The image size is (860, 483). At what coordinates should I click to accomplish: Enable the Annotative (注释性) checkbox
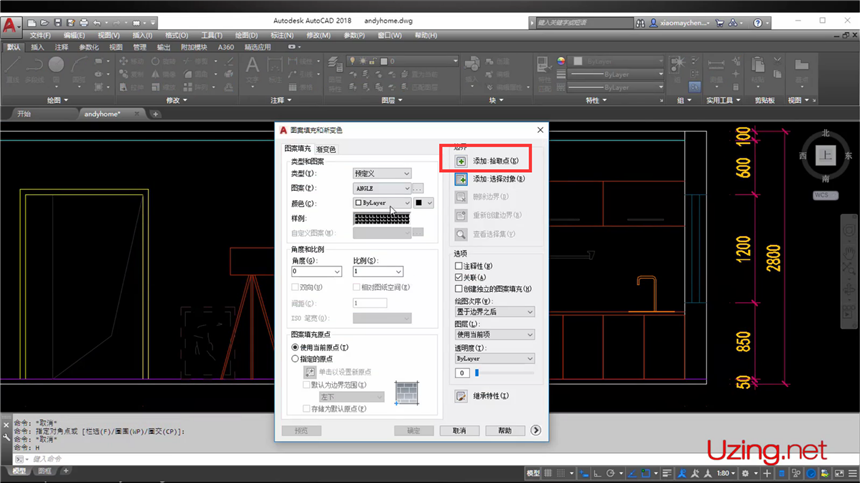coord(459,267)
